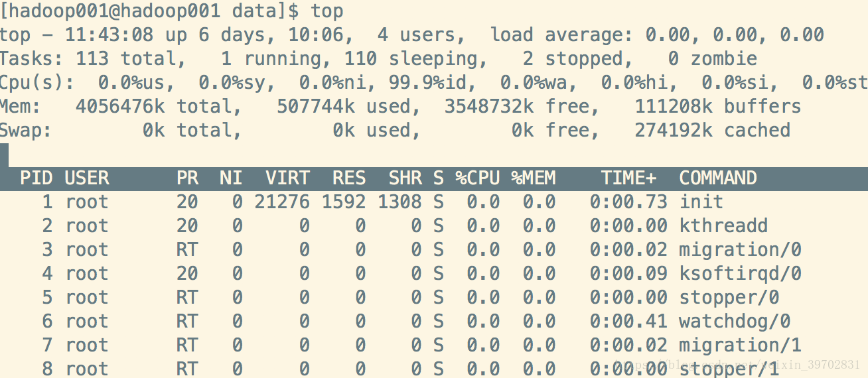The image size is (868, 378).
Task: Click the PID column header
Action: click(x=36, y=178)
